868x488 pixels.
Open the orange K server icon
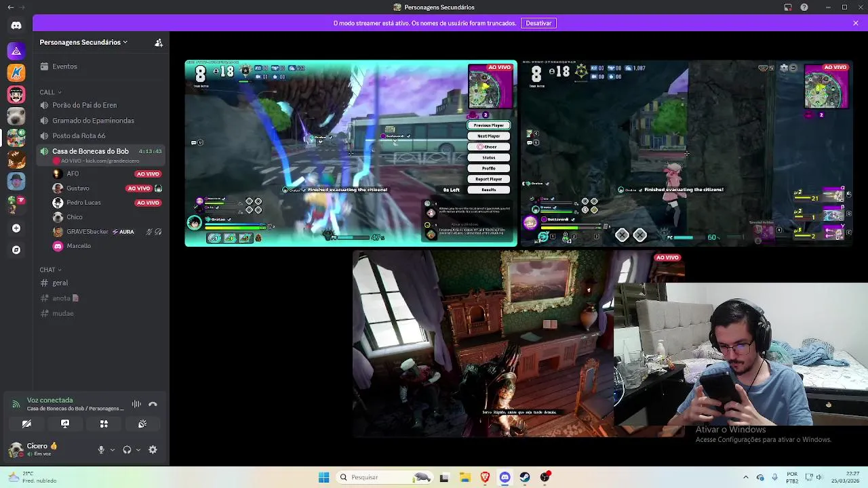[x=16, y=73]
